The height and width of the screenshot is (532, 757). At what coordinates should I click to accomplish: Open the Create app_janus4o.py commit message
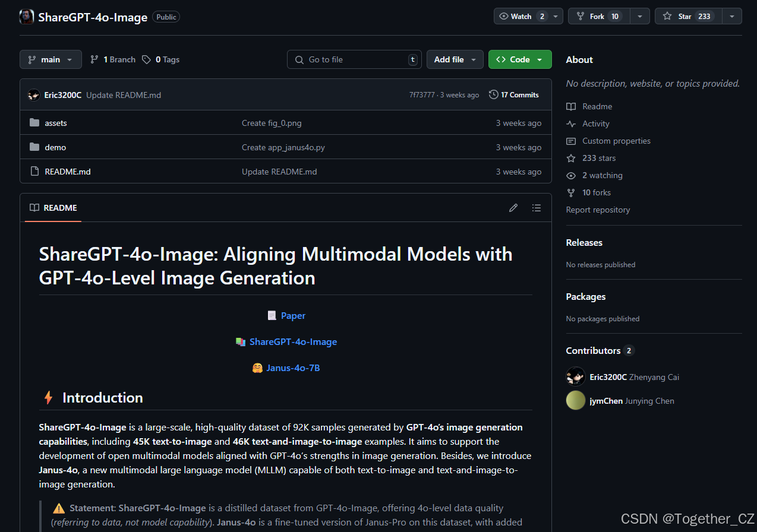(x=283, y=147)
